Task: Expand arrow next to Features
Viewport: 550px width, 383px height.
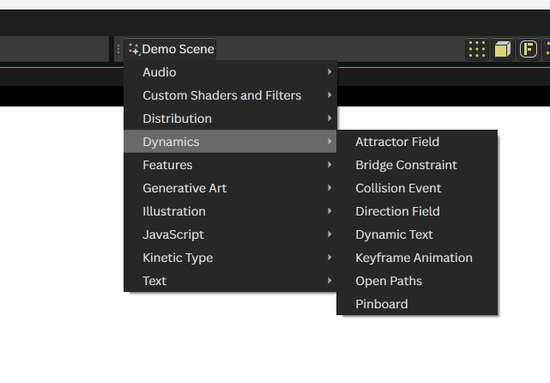Action: coord(329,164)
